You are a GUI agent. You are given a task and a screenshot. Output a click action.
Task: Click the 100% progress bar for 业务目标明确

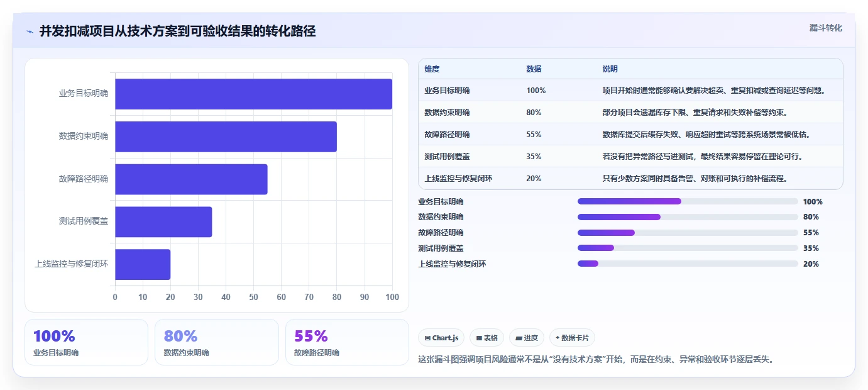pyautogui.click(x=688, y=201)
